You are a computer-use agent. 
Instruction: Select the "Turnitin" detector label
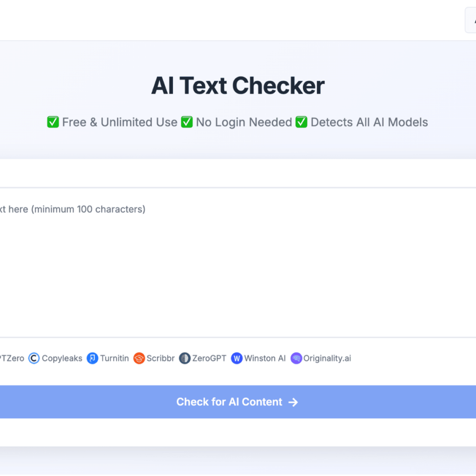pos(114,358)
